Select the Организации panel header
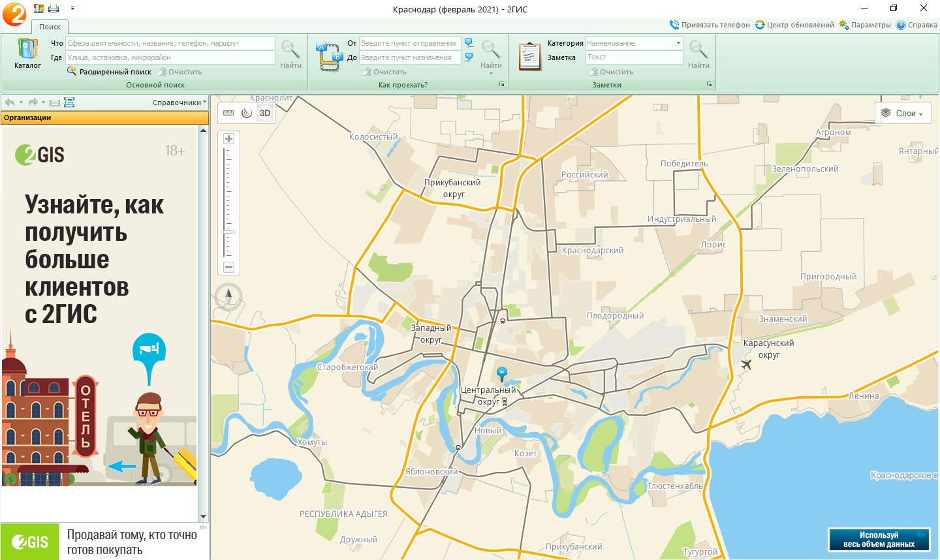 point(104,117)
